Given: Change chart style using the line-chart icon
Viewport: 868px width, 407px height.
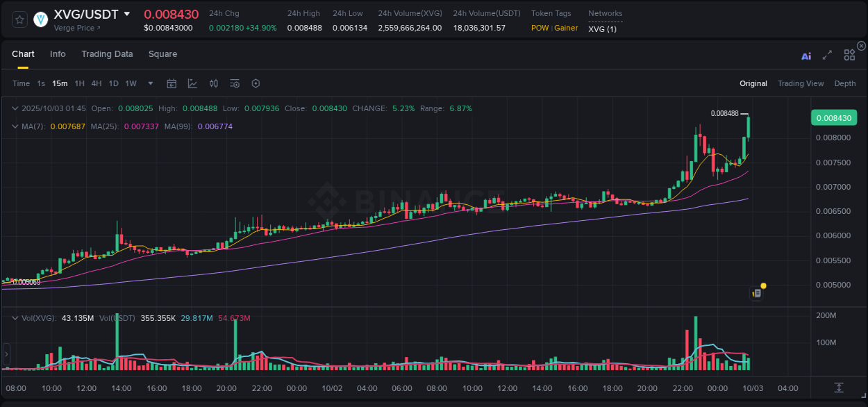Looking at the screenshot, I should coord(192,83).
